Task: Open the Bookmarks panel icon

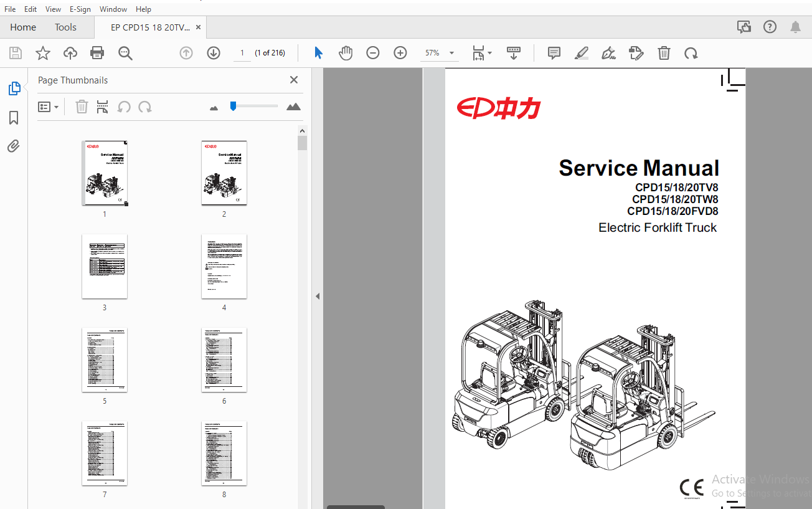Action: (14, 118)
